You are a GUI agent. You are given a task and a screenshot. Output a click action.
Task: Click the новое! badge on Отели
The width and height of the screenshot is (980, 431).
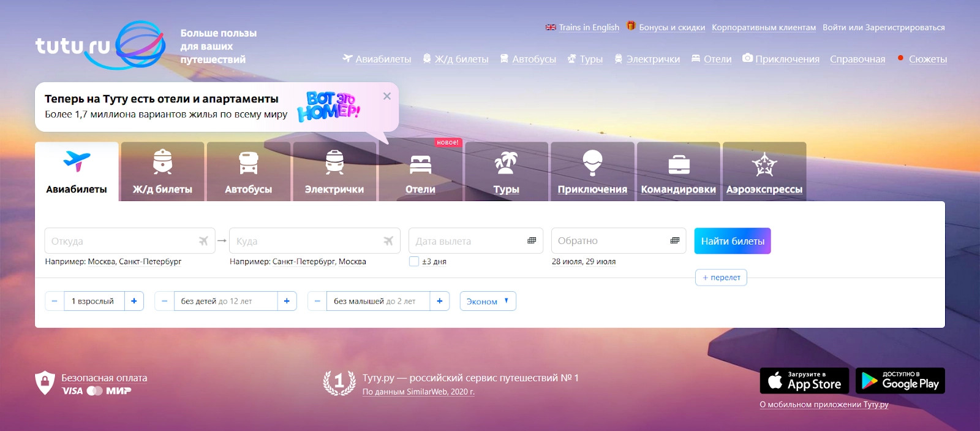[x=448, y=142]
